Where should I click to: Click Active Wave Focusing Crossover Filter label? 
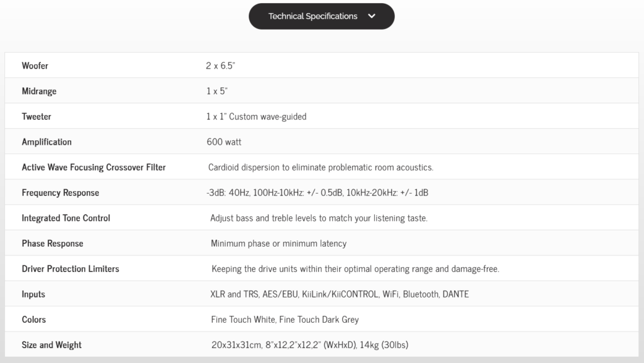tap(94, 167)
